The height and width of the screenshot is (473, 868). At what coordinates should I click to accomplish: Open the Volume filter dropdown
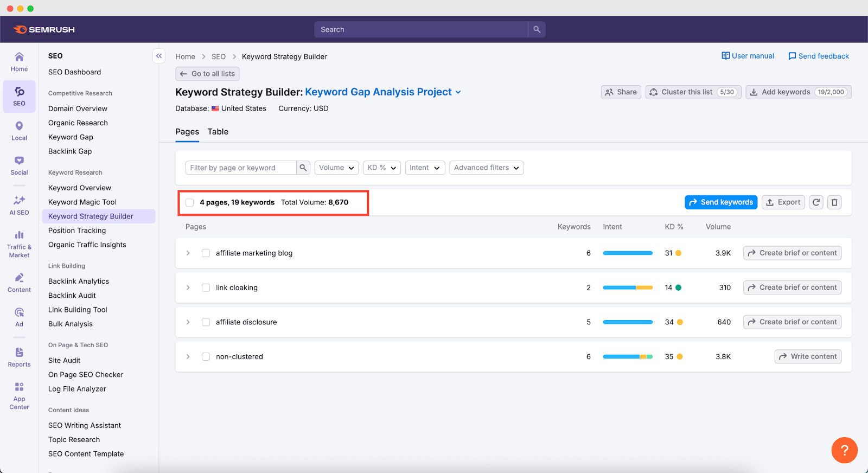[336, 168]
